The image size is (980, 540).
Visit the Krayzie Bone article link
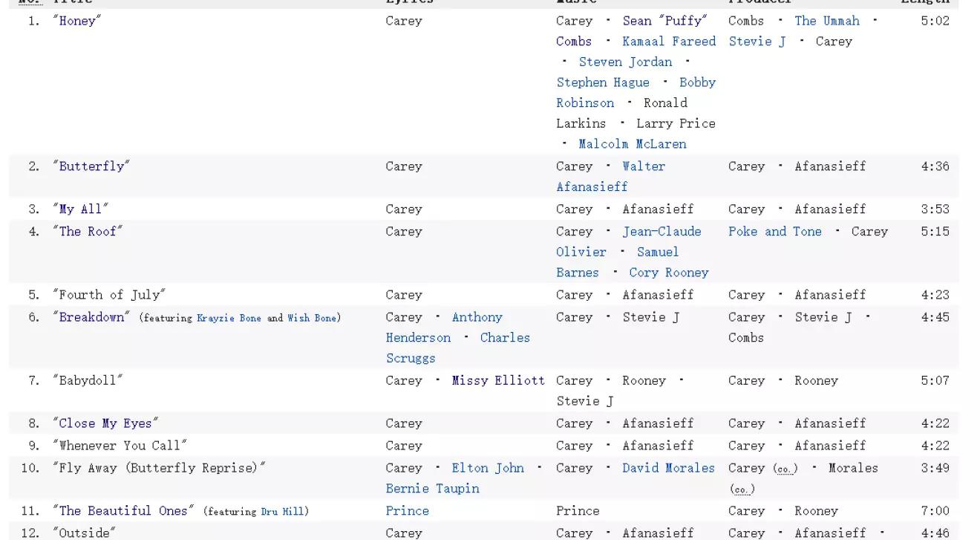tap(229, 318)
